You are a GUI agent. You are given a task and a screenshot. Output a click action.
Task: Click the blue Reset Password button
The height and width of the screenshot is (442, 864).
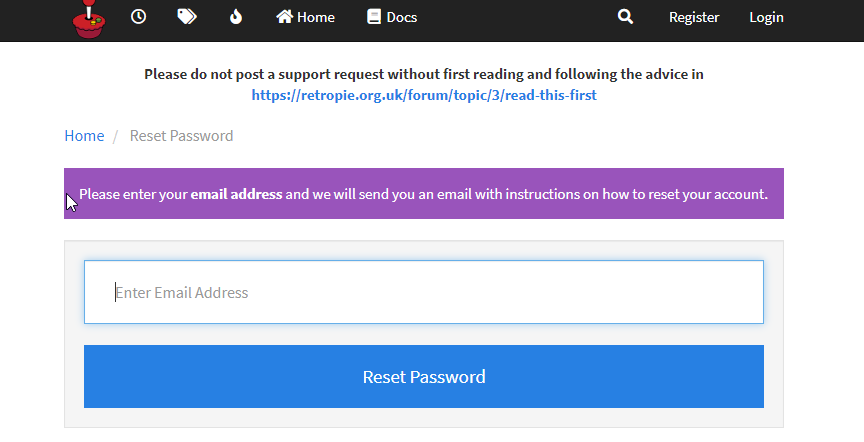pyautogui.click(x=424, y=376)
